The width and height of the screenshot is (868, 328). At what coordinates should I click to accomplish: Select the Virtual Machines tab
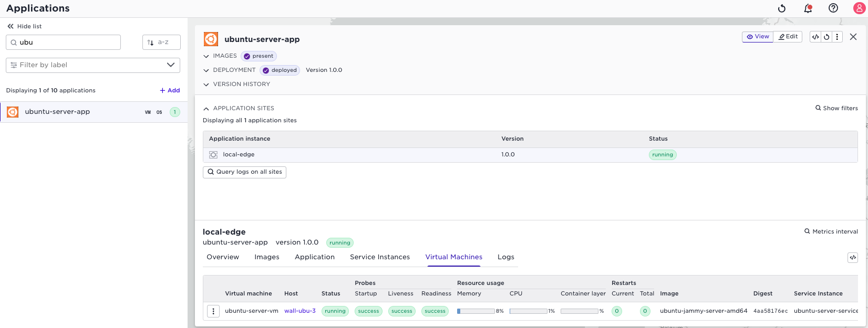tap(454, 257)
